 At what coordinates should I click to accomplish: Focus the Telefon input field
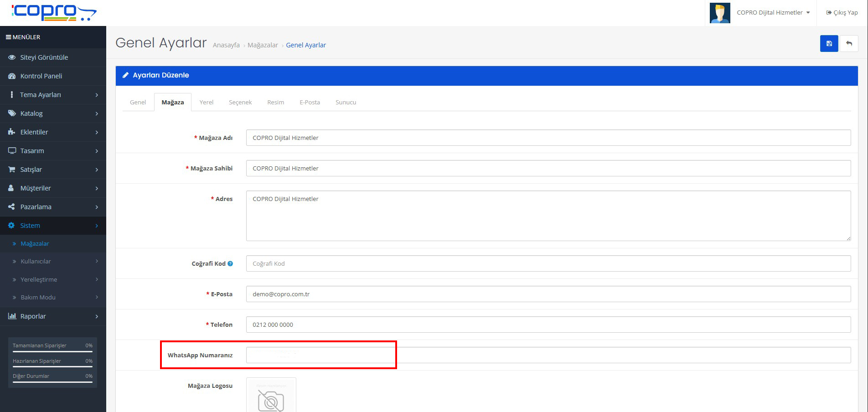[548, 325]
